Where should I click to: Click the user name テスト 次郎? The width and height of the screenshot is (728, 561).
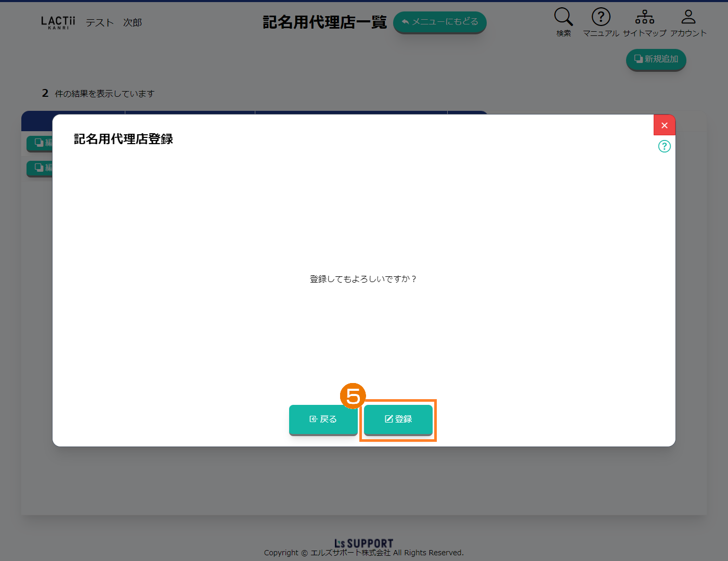pos(113,22)
